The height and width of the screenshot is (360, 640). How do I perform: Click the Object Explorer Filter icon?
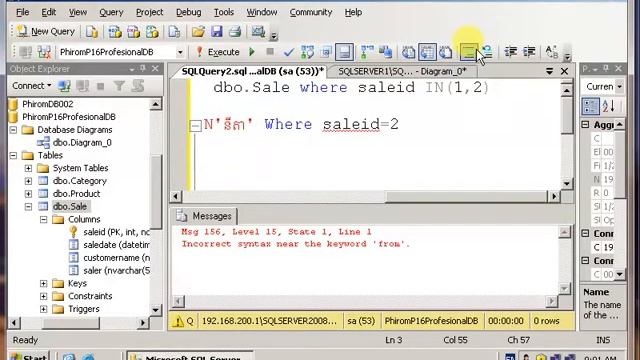(x=119, y=86)
